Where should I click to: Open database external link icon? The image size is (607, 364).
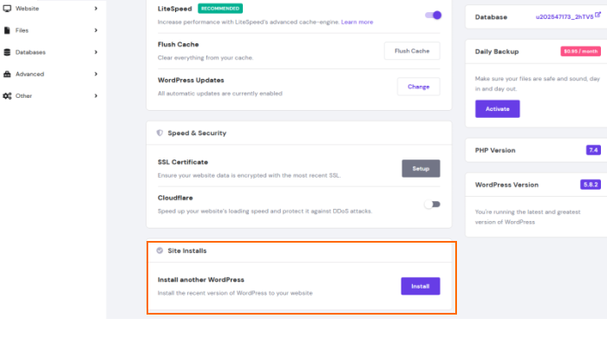click(x=597, y=15)
